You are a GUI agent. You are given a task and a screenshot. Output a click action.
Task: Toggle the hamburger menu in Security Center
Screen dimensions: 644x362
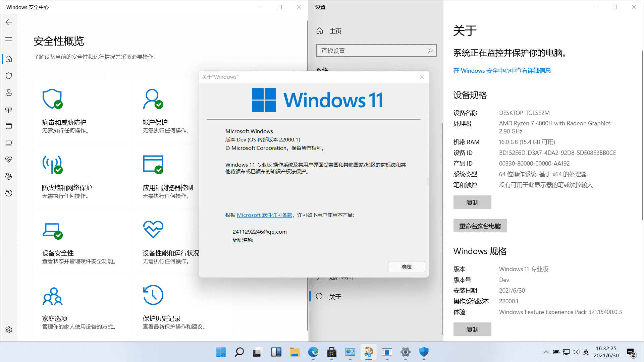pos(9,39)
